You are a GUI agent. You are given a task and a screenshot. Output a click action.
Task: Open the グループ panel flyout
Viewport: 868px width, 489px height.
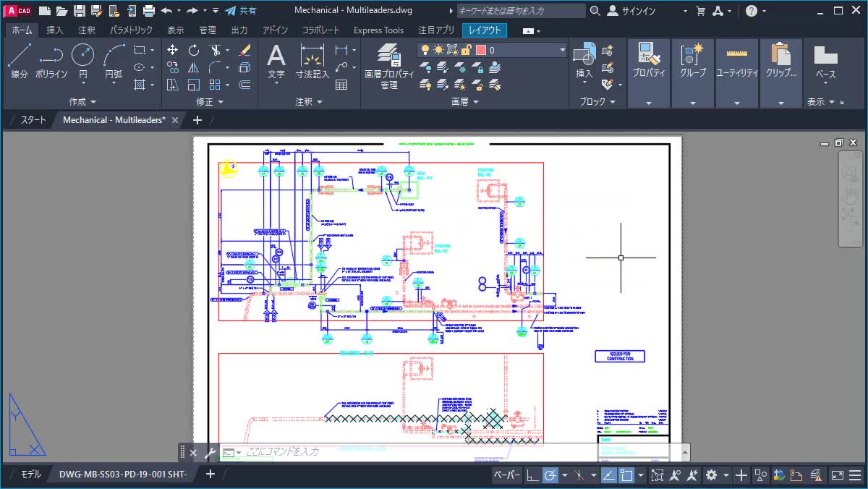(692, 103)
